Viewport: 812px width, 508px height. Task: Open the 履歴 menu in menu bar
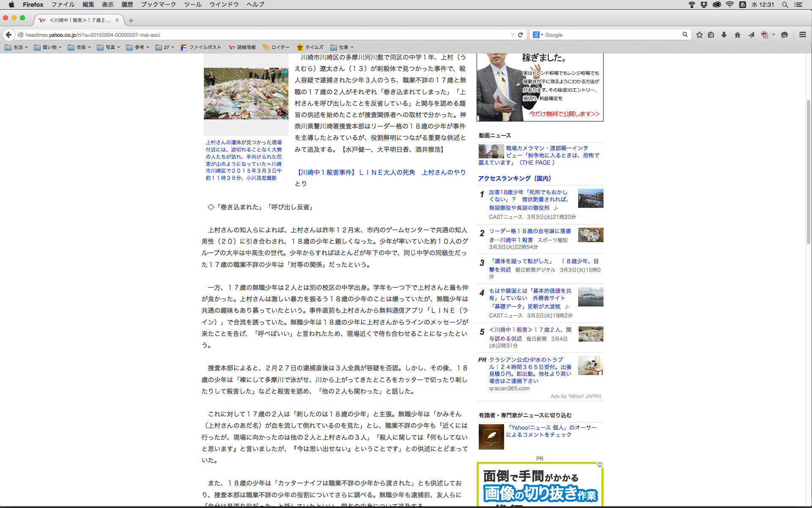pyautogui.click(x=127, y=5)
